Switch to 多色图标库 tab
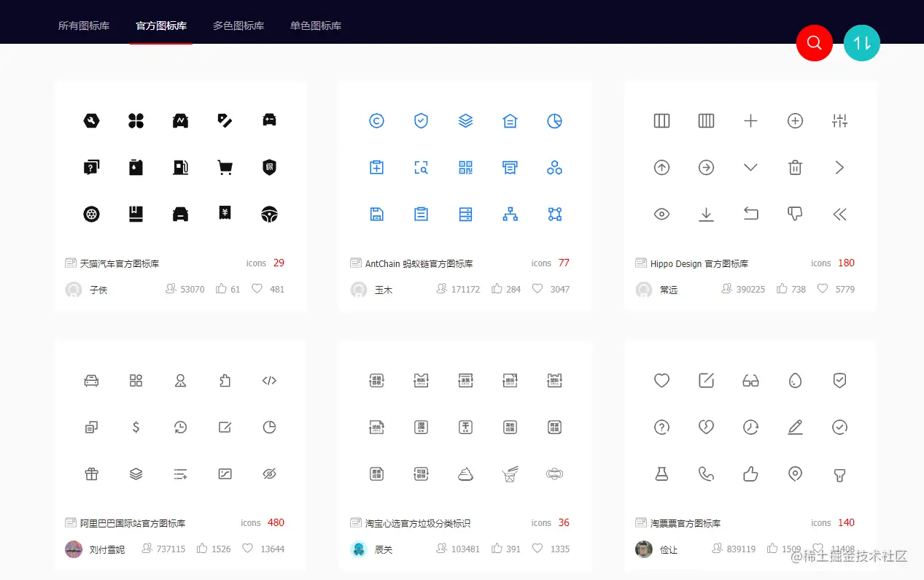This screenshot has width=924, height=580. point(238,26)
